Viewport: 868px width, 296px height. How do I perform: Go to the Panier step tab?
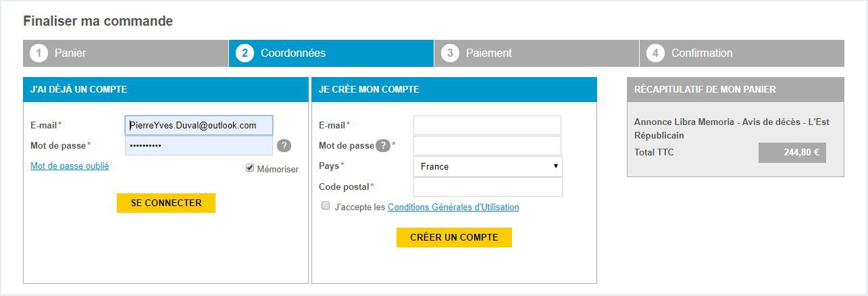(126, 53)
